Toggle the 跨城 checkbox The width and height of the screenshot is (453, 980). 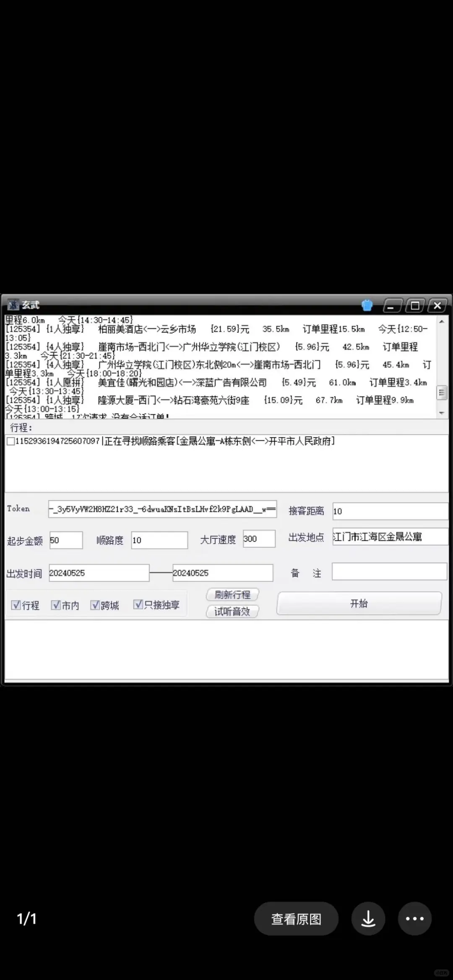pos(95,605)
